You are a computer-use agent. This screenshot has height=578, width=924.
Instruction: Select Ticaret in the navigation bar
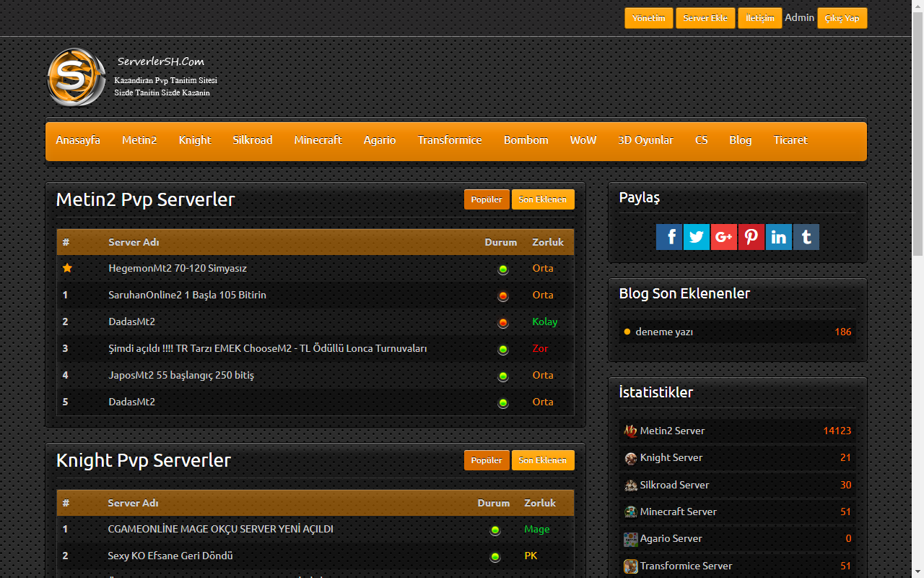(790, 140)
